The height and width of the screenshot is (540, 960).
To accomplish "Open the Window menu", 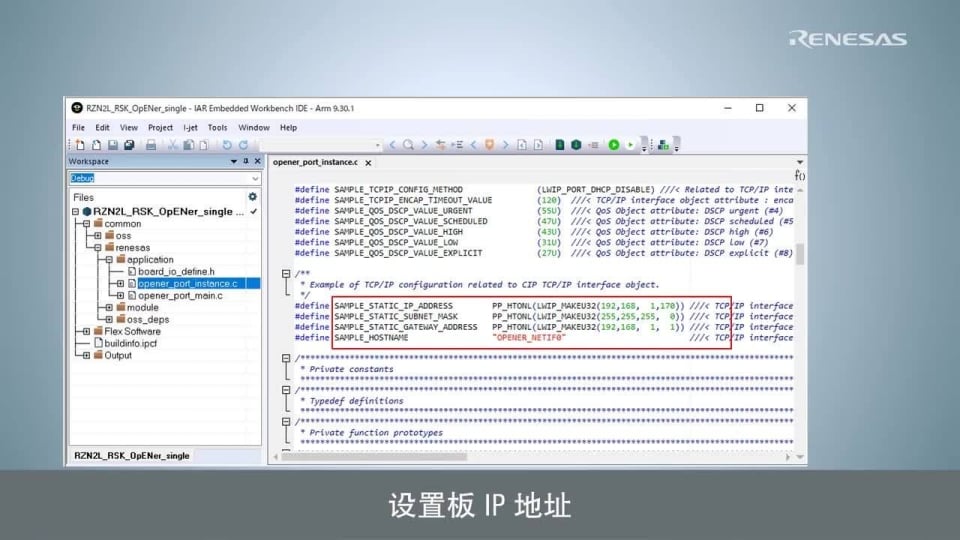I will (253, 127).
